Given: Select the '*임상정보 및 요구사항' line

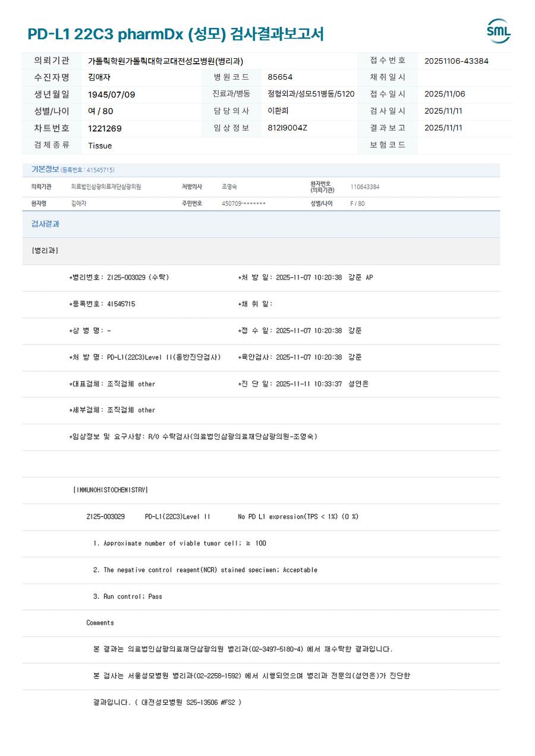Looking at the screenshot, I should (x=193, y=437).
